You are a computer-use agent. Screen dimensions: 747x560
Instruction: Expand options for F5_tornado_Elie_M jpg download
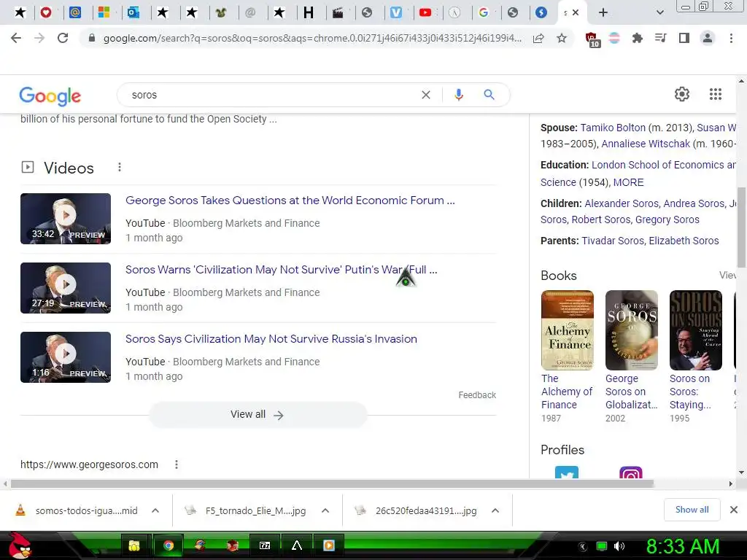click(325, 510)
